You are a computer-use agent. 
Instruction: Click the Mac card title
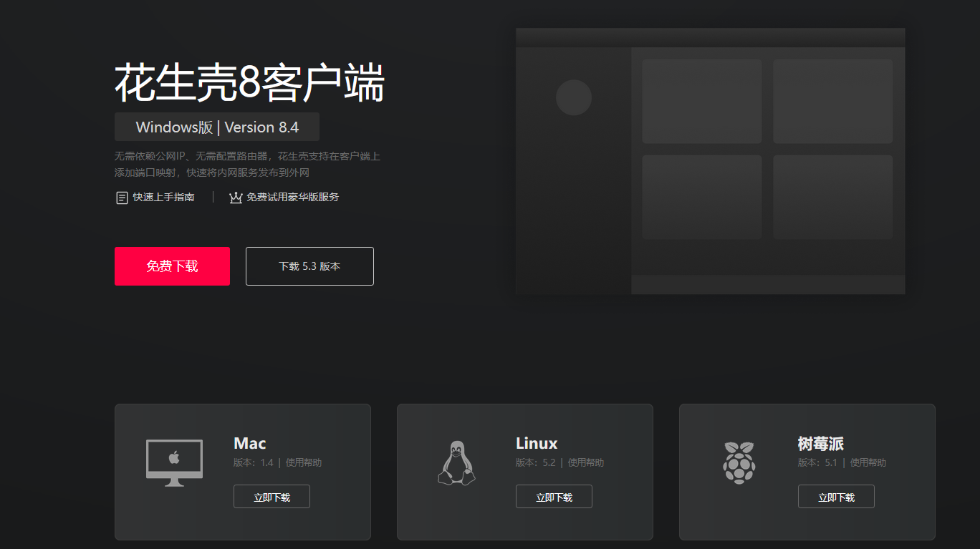(250, 443)
